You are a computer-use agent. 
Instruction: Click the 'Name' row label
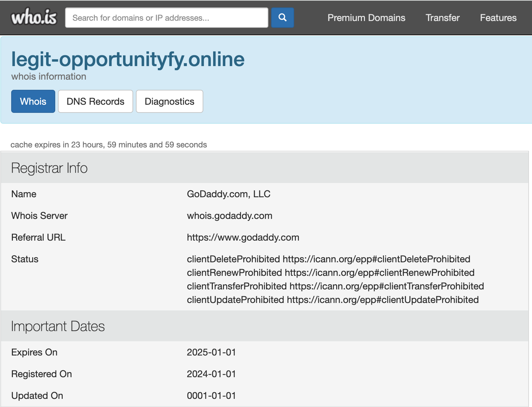[24, 194]
